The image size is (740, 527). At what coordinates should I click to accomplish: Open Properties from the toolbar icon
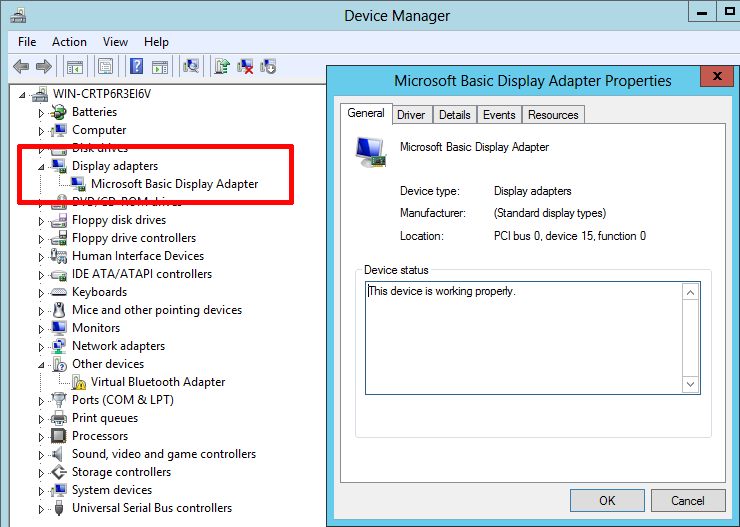point(106,67)
